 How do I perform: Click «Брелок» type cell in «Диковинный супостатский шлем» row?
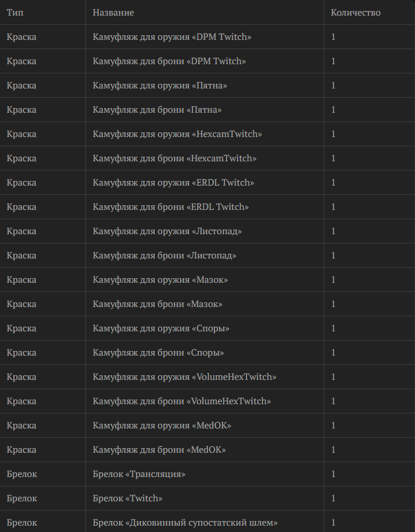(x=43, y=522)
